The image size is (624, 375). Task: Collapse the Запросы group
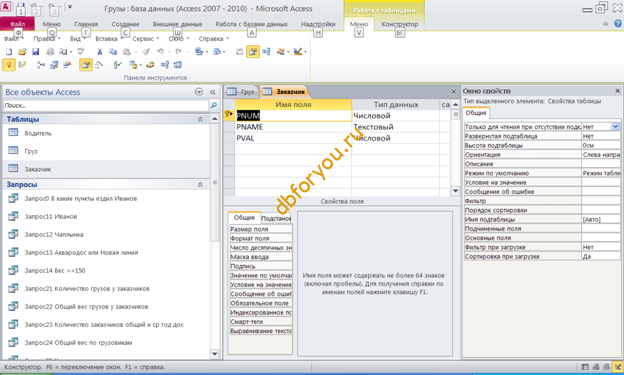tap(200, 185)
